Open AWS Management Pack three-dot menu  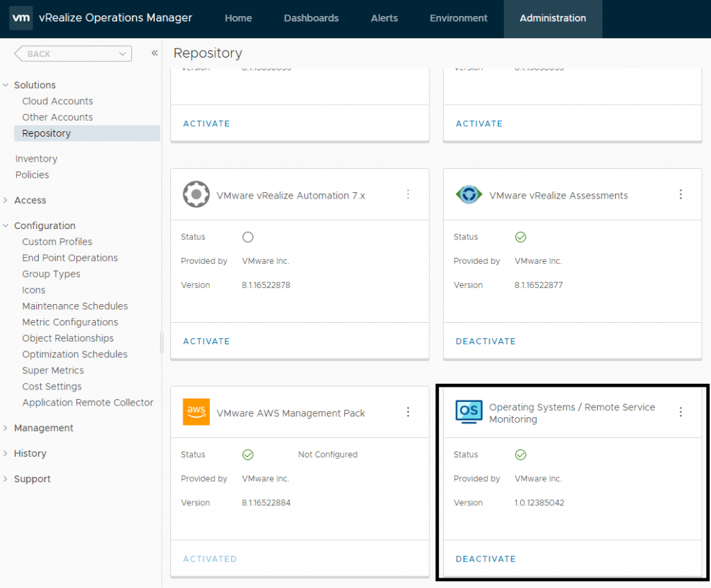click(408, 412)
